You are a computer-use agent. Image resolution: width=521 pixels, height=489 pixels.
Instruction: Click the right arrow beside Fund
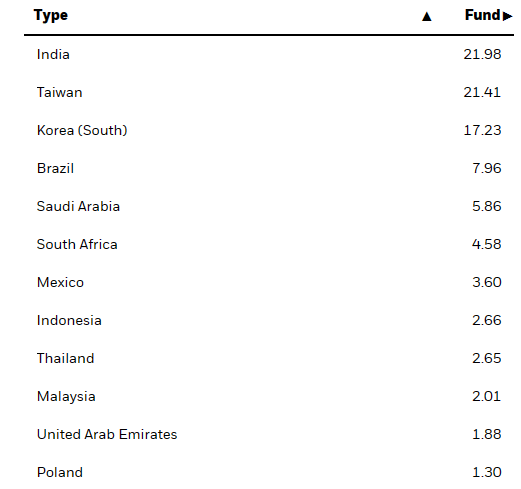click(x=507, y=16)
